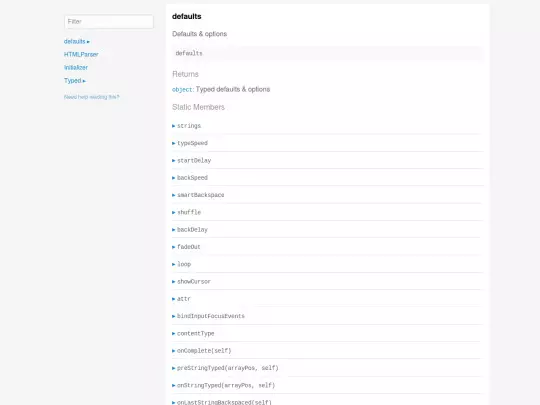This screenshot has height=405, width=540.
Task: Open the Typed sidebar link
Action: pos(75,81)
